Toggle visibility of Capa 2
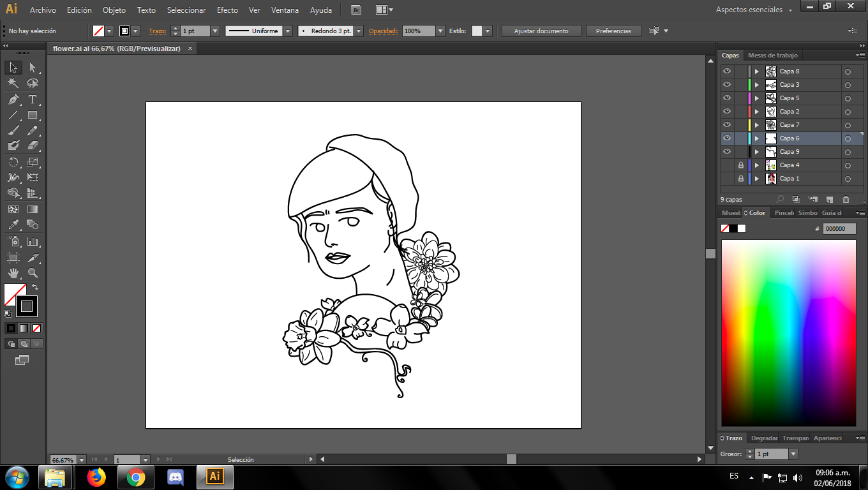Image resolution: width=868 pixels, height=490 pixels. pos(726,112)
